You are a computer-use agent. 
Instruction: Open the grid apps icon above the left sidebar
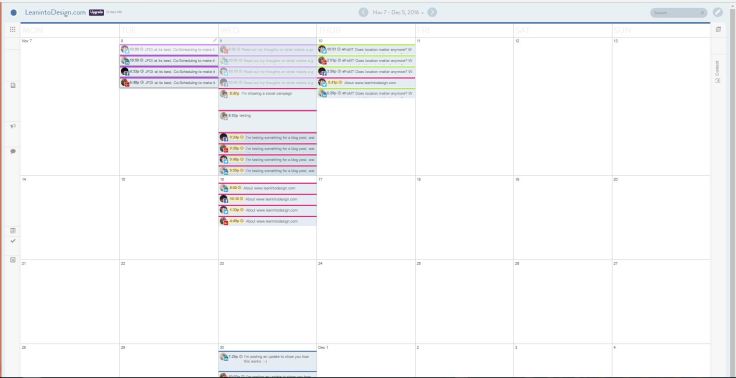(x=13, y=30)
